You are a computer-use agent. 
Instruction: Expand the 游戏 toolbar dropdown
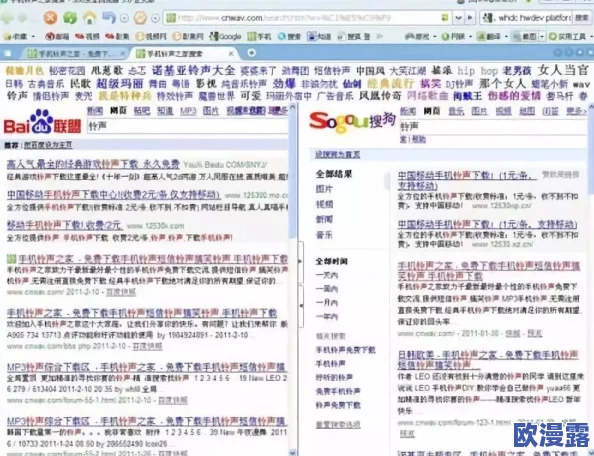pos(434,37)
